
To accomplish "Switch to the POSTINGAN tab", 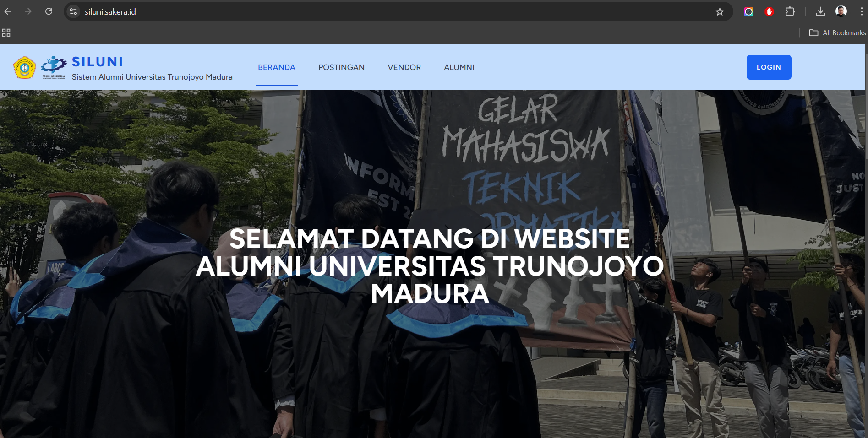I will click(341, 67).
